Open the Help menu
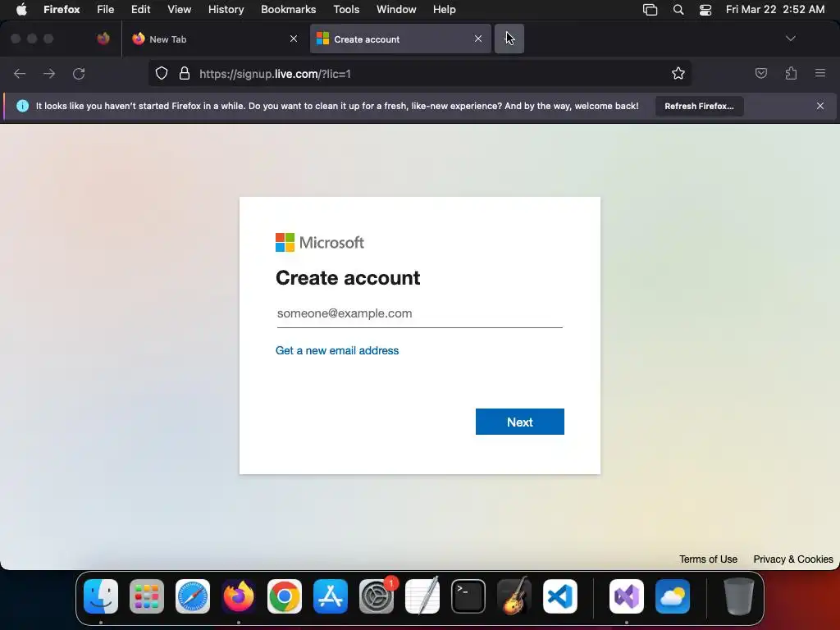The image size is (840, 630). (x=444, y=10)
